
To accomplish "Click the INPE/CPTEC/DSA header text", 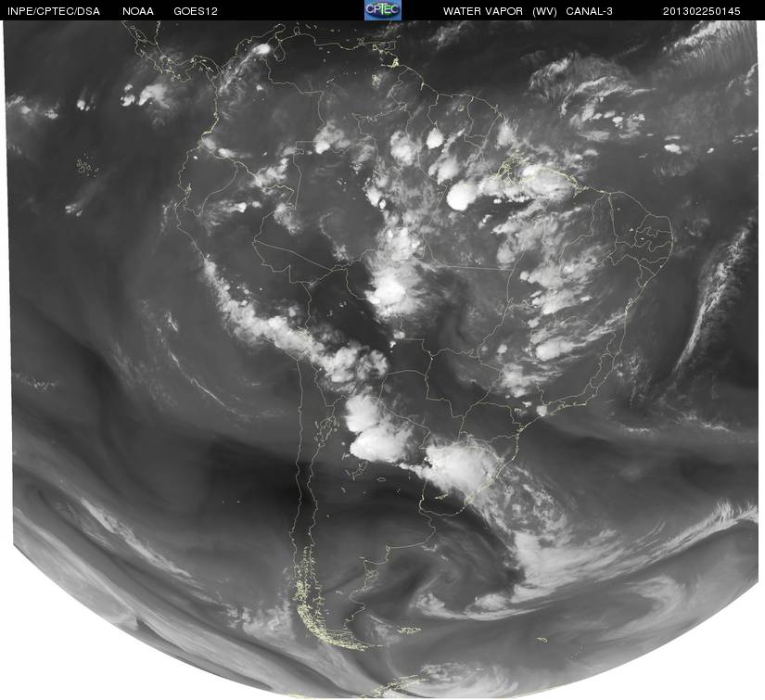I will click(x=54, y=11).
